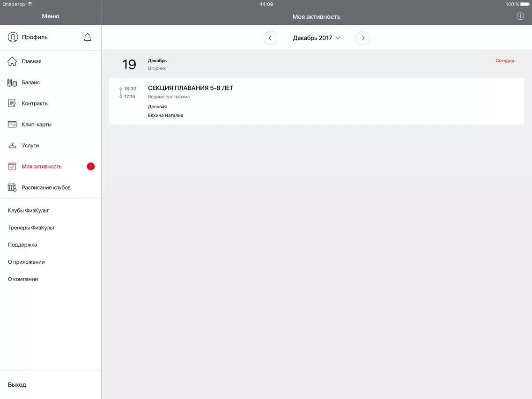Tap the Баланс coins icon

pos(12,82)
